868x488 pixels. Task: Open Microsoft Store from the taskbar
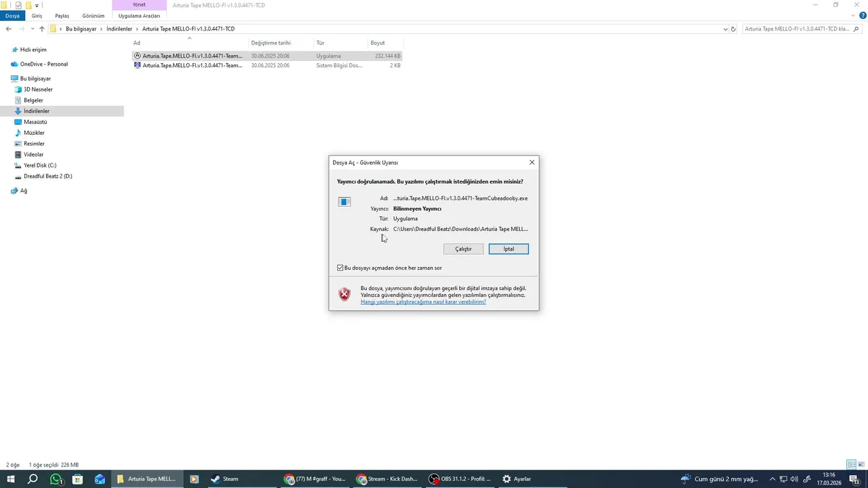[x=77, y=479]
